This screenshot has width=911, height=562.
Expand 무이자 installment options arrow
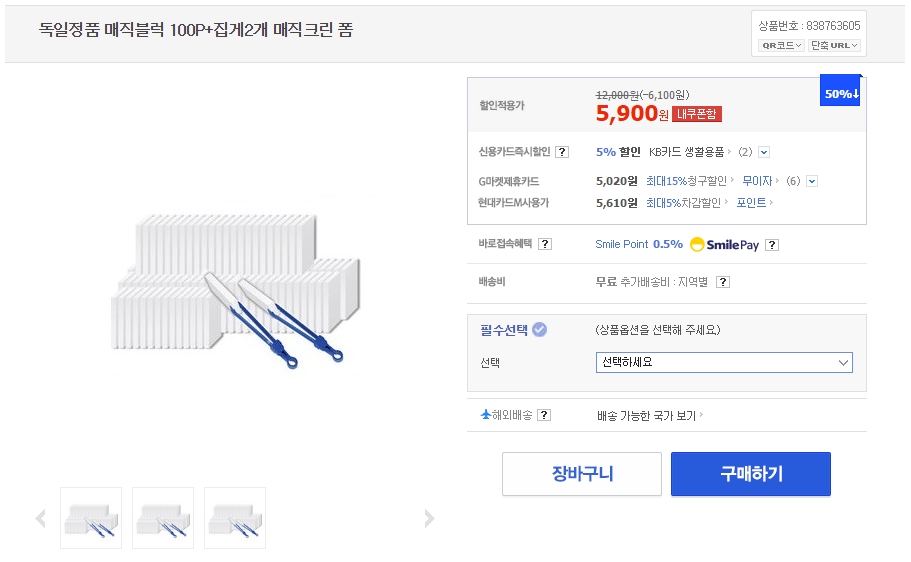tap(812, 181)
